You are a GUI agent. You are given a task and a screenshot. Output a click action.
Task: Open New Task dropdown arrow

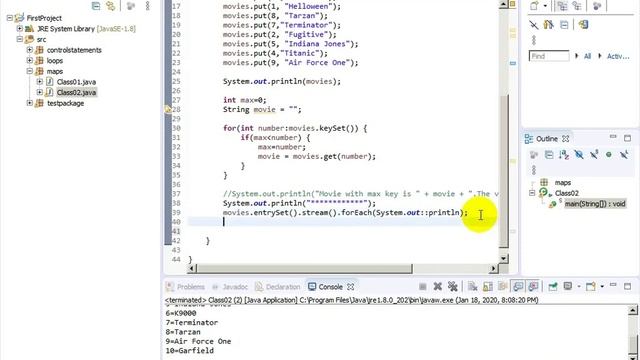tap(545, 6)
